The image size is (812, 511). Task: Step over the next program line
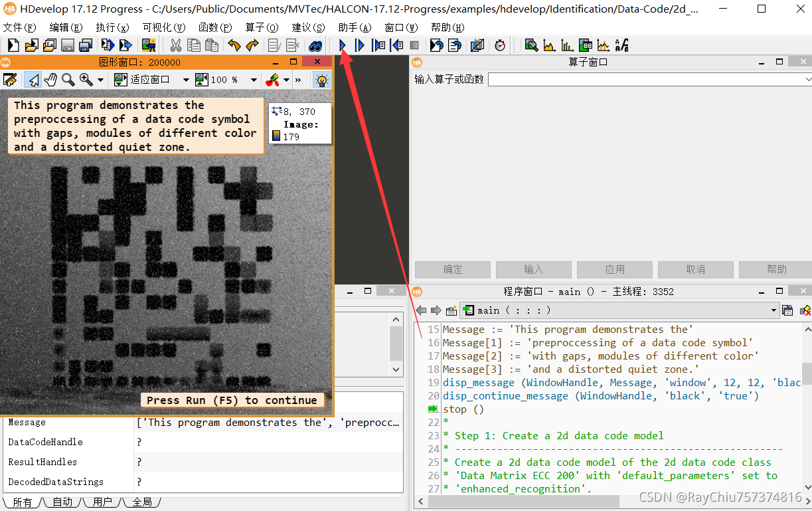(360, 45)
